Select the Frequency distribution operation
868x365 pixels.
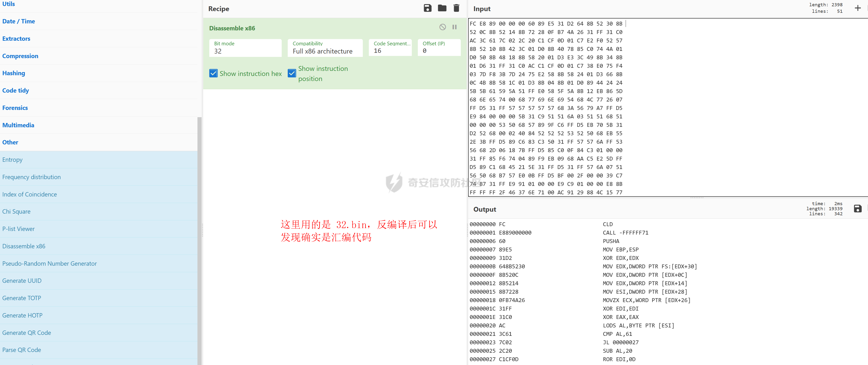pos(98,177)
